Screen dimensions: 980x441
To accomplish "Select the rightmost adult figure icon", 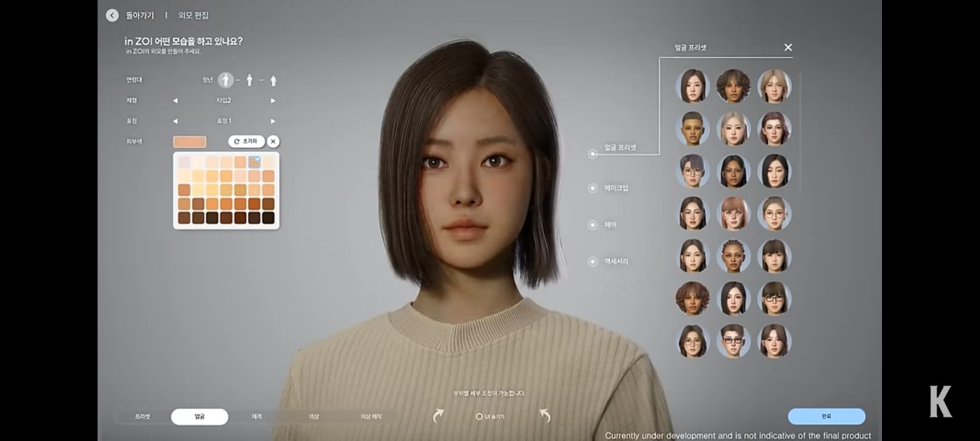I will [x=274, y=79].
